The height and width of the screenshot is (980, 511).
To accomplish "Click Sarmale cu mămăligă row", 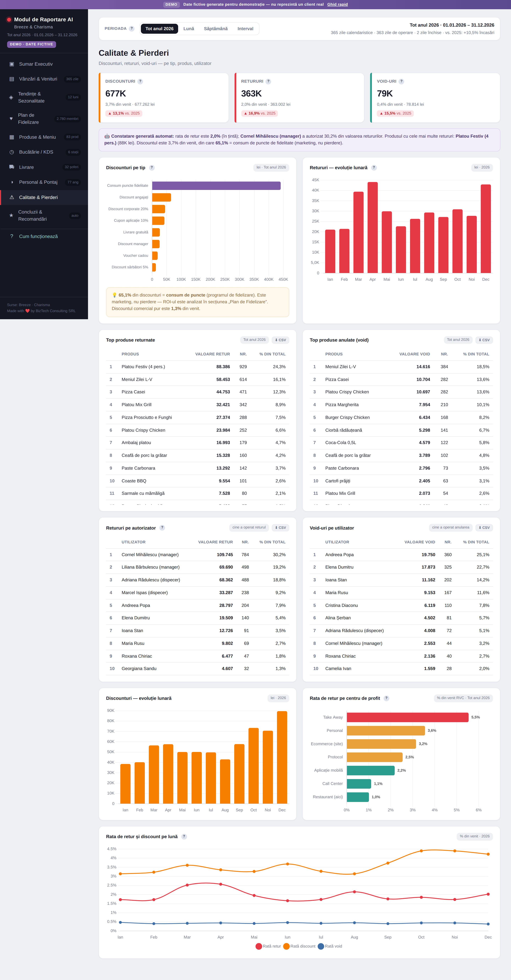I will pyautogui.click(x=197, y=493).
